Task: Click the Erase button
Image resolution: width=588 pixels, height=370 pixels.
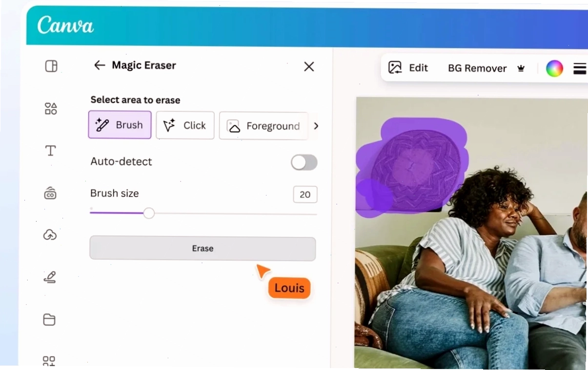Action: [203, 249]
